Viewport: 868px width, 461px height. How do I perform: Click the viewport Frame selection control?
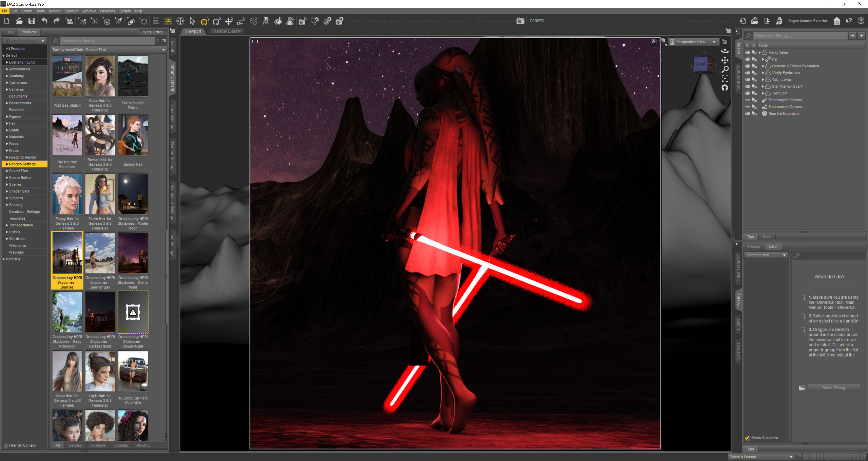click(725, 78)
